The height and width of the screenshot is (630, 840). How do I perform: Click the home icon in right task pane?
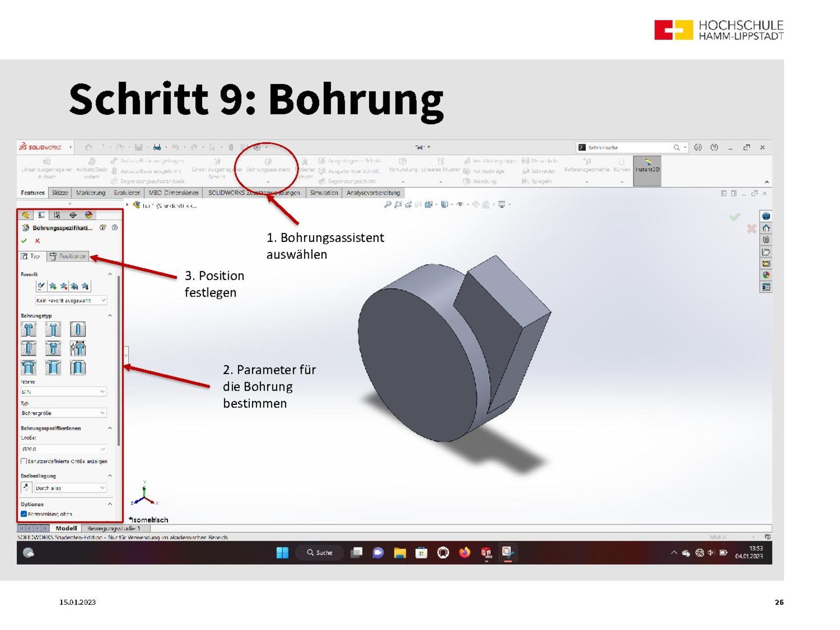click(766, 228)
